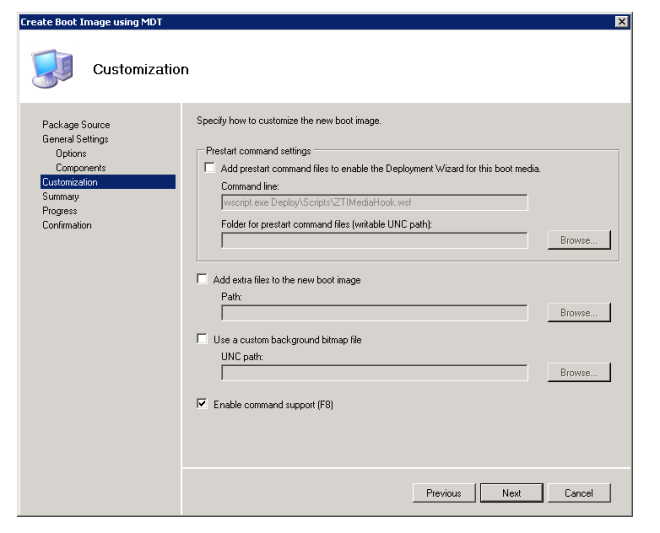Viewport: 660px width, 533px height.
Task: Browse for the extra files path
Action: coord(578,313)
